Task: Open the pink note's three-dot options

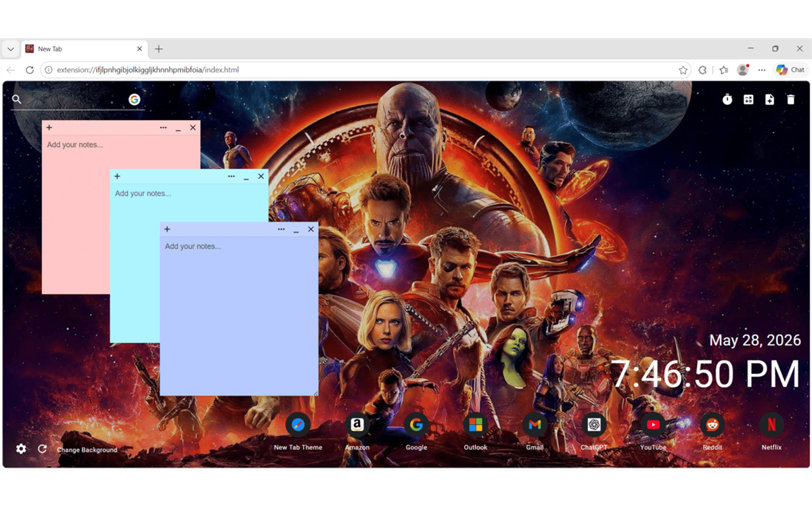Action: (x=163, y=127)
